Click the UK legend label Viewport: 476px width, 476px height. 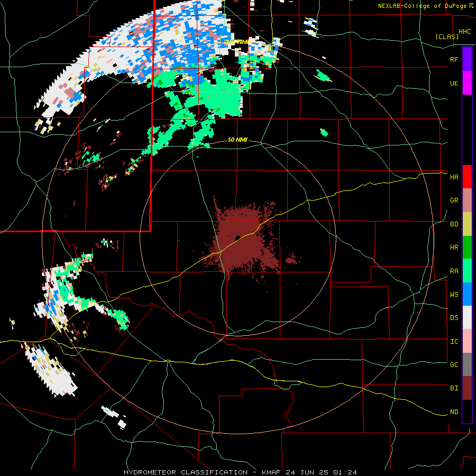coord(454,83)
